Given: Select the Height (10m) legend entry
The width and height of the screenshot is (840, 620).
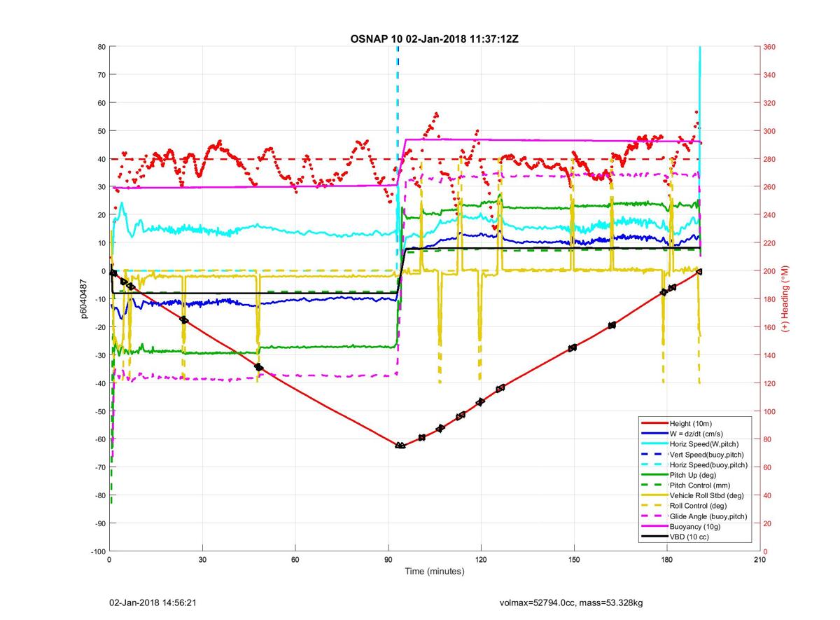Looking at the screenshot, I should tap(693, 423).
